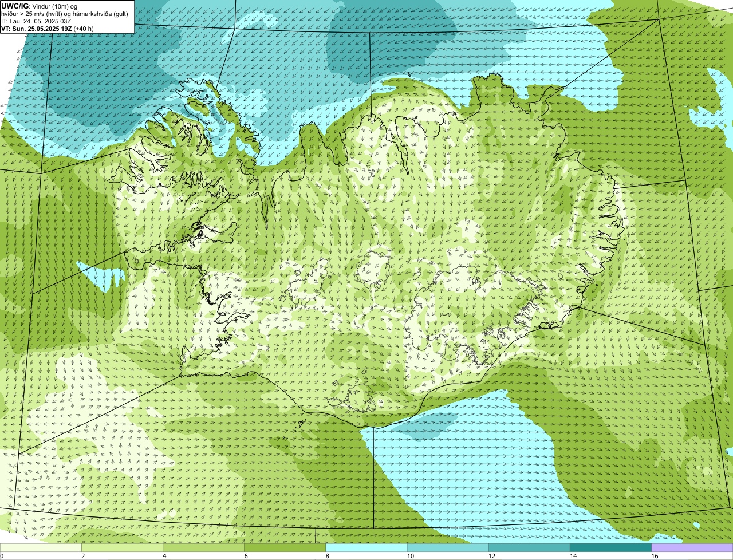Select the lavender swatch above 16
Viewport: 733px width, 560px height.
point(692,548)
